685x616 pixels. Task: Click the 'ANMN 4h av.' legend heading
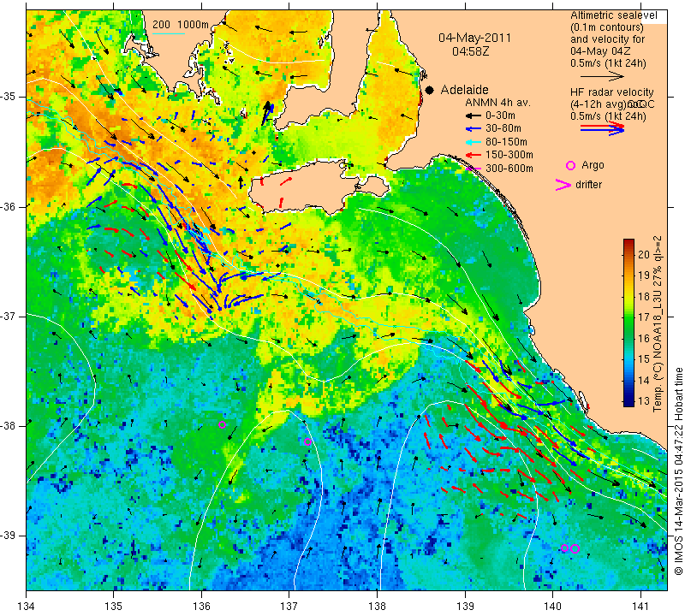pos(497,103)
